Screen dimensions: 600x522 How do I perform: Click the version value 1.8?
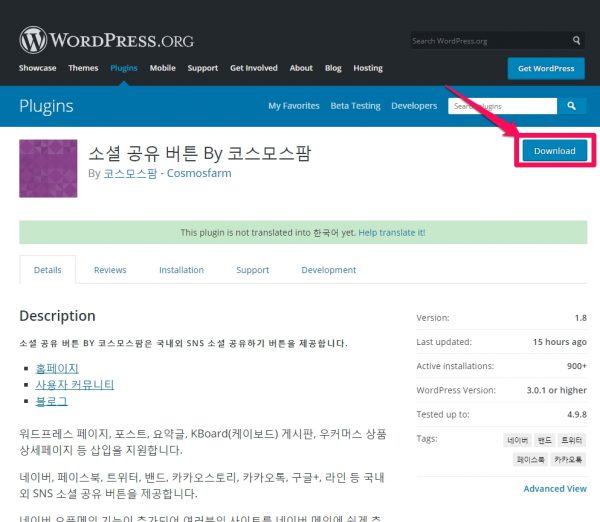point(580,318)
